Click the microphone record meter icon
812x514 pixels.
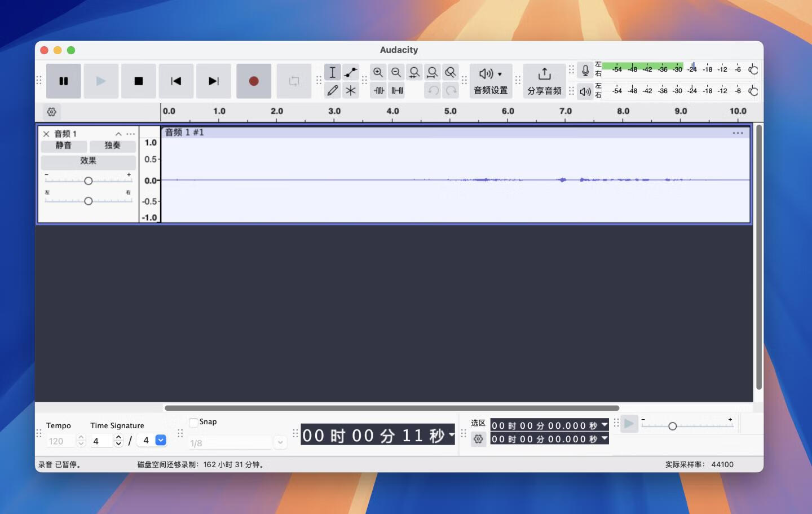coord(585,70)
